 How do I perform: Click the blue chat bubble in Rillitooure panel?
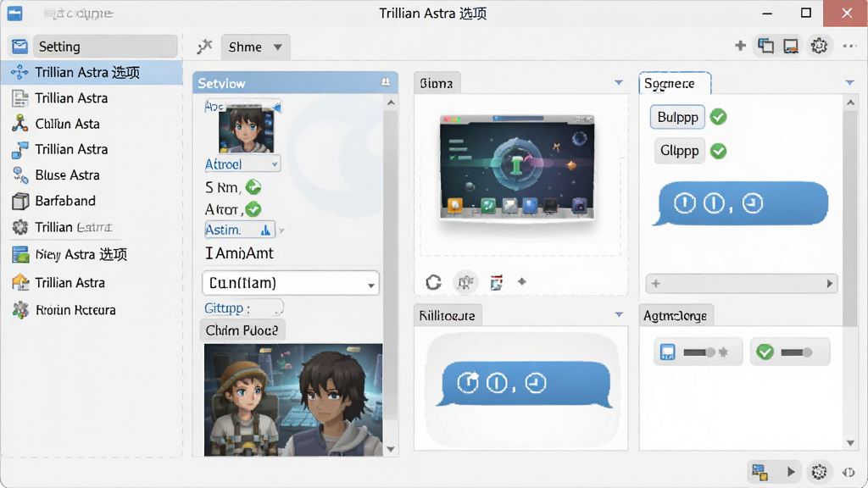(525, 384)
